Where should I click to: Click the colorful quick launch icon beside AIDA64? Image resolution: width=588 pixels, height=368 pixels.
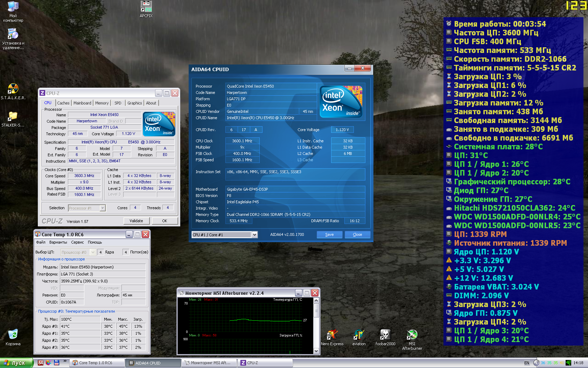(48, 363)
